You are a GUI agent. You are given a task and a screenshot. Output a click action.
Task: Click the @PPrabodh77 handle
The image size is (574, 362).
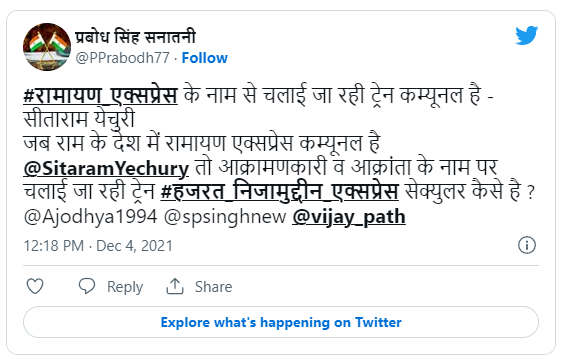click(x=122, y=58)
